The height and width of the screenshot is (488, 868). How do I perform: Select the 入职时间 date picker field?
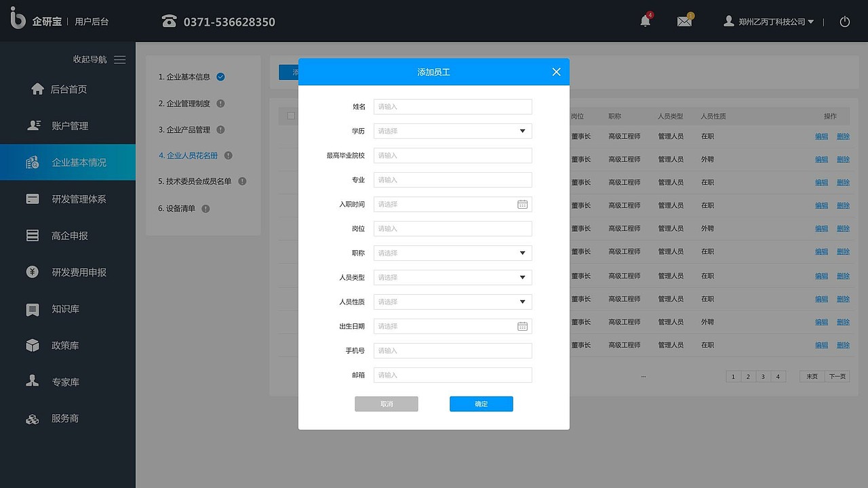click(452, 204)
